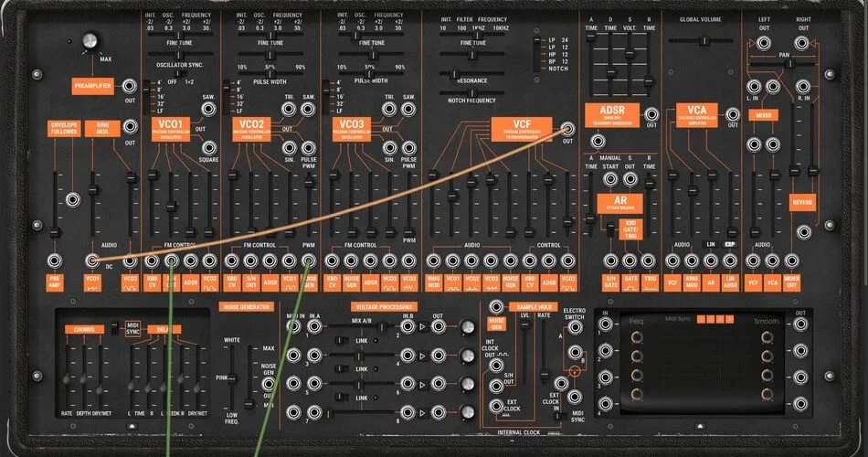
Task: Change the VCF filter type switch
Action: coord(536,54)
